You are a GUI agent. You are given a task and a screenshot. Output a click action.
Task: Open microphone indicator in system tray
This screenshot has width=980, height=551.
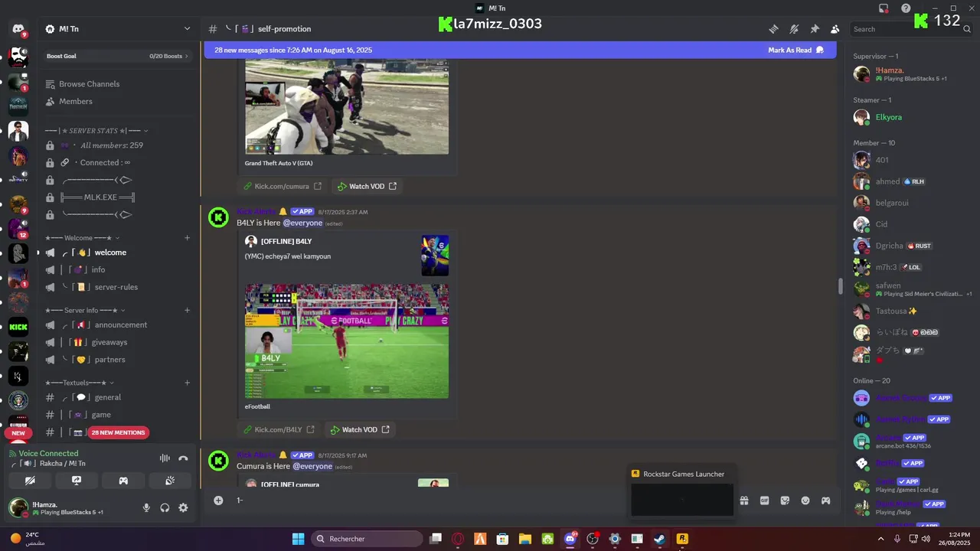click(897, 539)
